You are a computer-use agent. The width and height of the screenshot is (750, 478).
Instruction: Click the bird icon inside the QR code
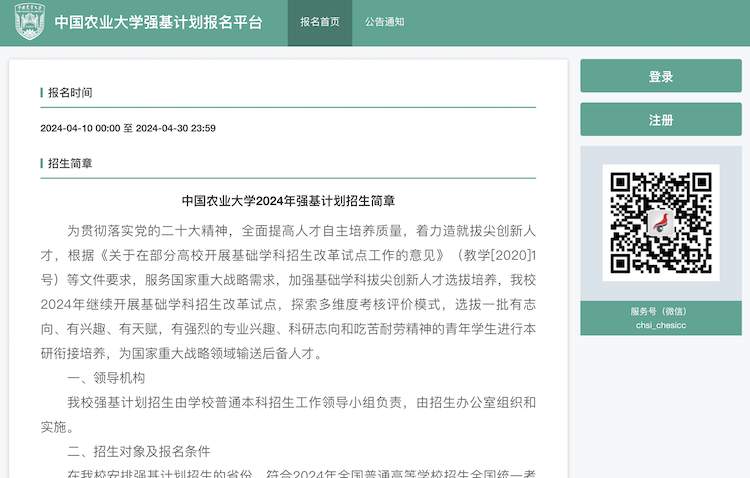660,224
